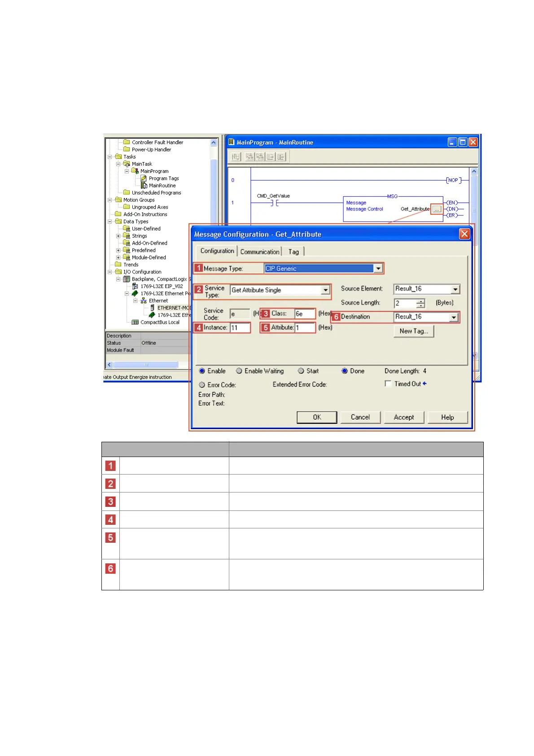Image resolution: width=534 pixels, height=756 pixels.
Task: Open the Tag tab
Action: 293,252
